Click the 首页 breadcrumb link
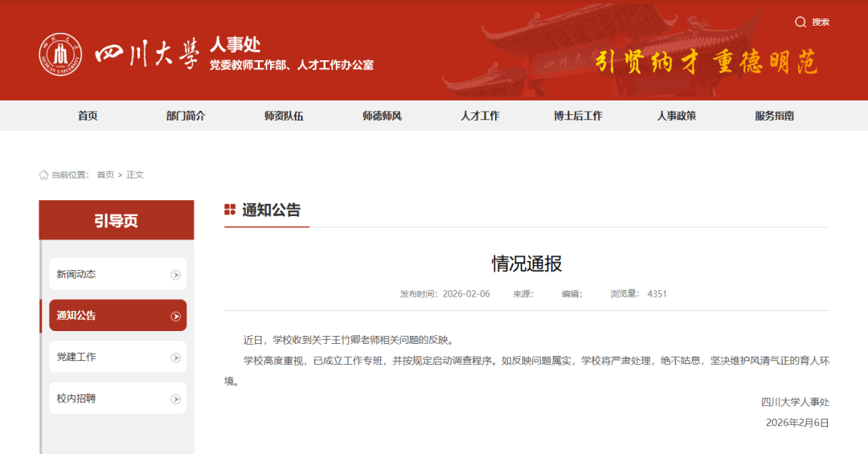Viewport: 868px width, 454px height. pyautogui.click(x=105, y=175)
